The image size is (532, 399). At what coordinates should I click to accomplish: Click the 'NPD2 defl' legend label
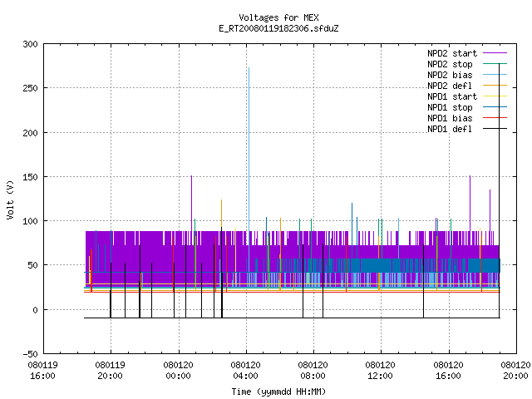point(450,86)
